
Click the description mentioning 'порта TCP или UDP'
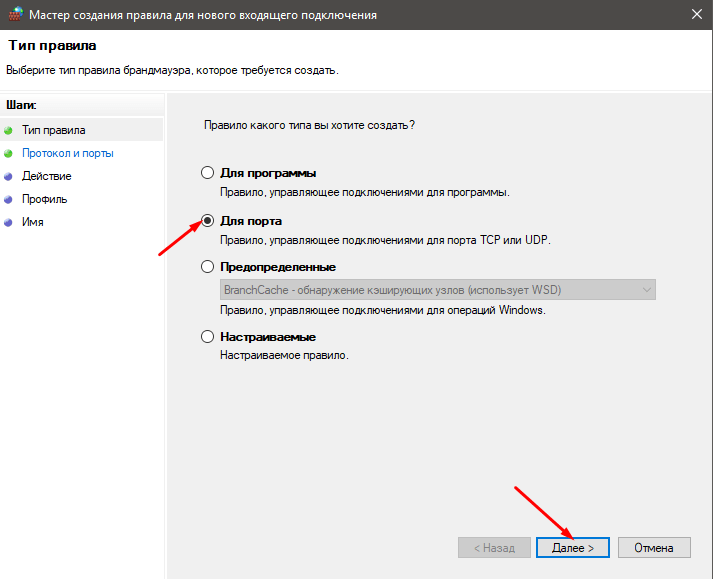pyautogui.click(x=385, y=240)
